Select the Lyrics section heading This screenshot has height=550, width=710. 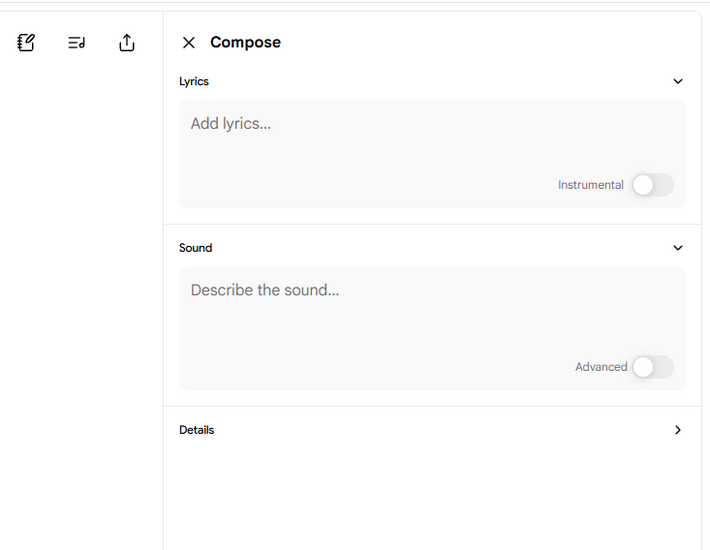click(x=194, y=81)
